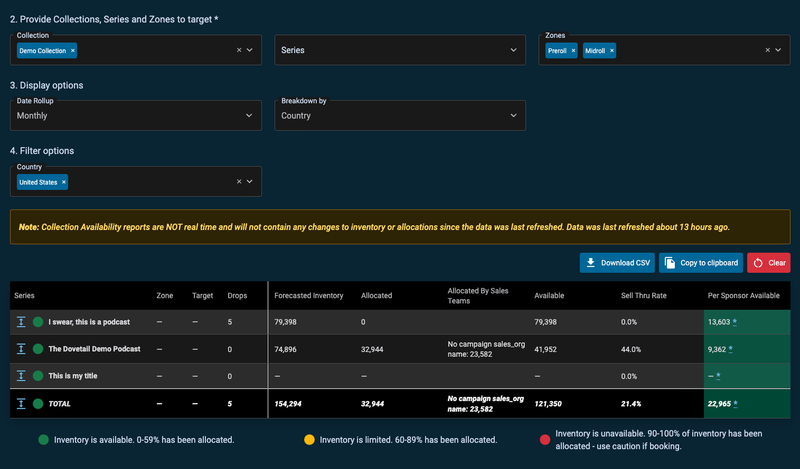Remove the Preroll zone tag

point(573,51)
